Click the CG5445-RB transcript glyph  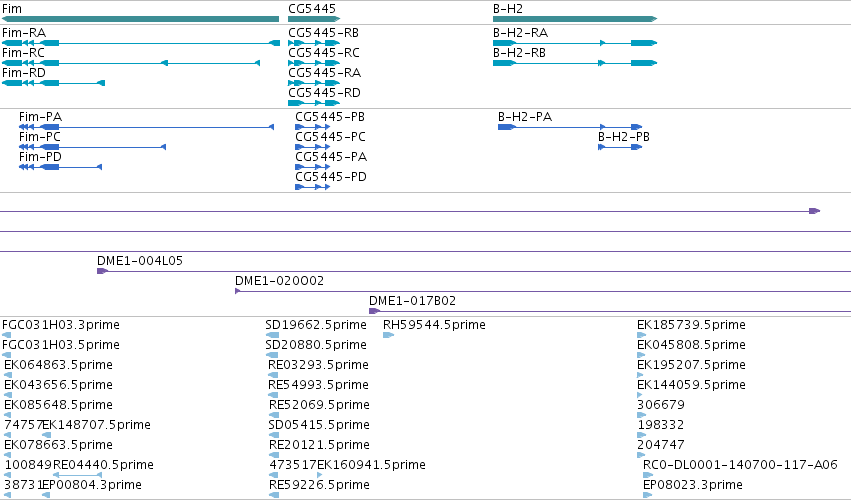(314, 43)
